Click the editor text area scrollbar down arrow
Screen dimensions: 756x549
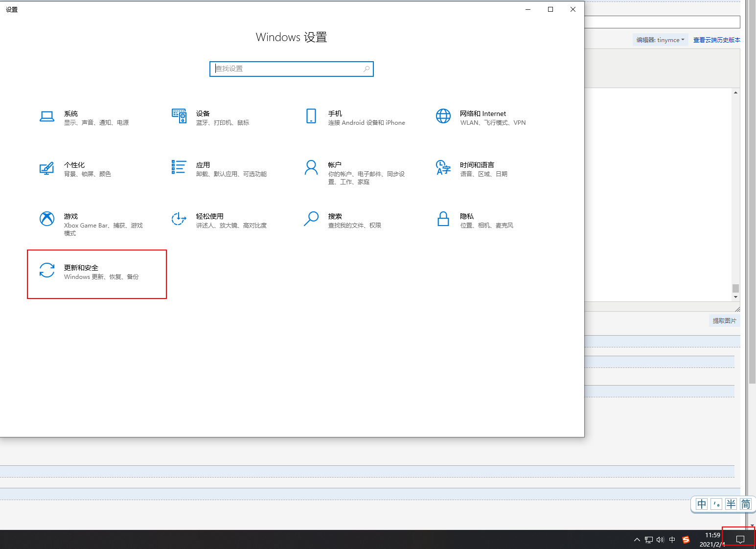pyautogui.click(x=735, y=297)
